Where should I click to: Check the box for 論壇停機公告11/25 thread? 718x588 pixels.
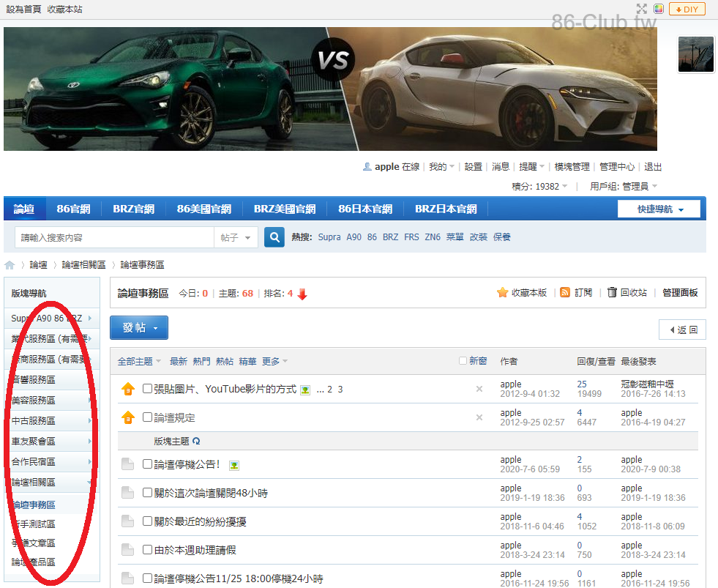point(147,578)
